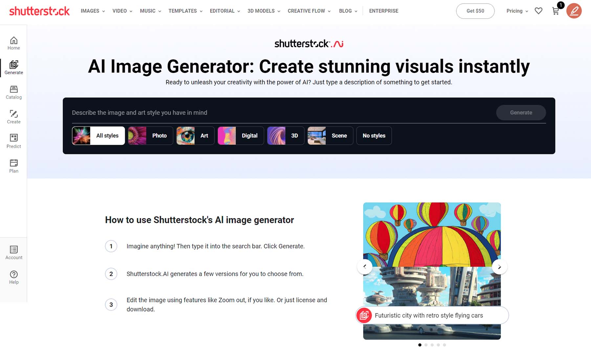Select the No styles option
The image size is (591, 364).
click(x=374, y=136)
